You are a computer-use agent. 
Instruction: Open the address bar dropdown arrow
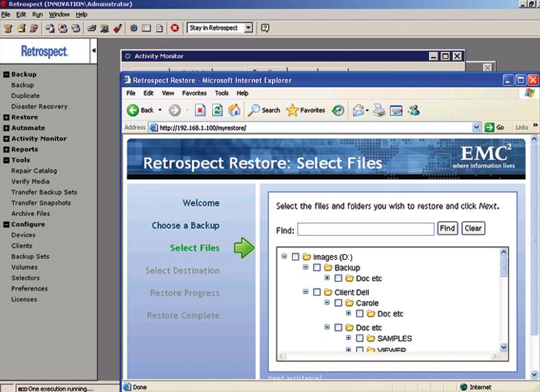pos(476,127)
